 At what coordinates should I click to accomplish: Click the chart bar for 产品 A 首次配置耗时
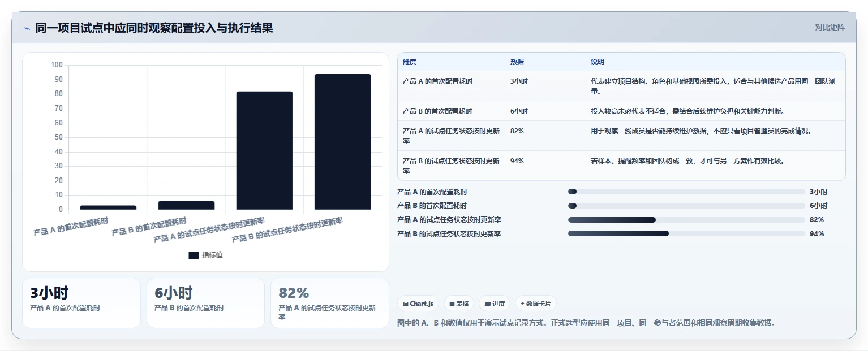pos(108,207)
